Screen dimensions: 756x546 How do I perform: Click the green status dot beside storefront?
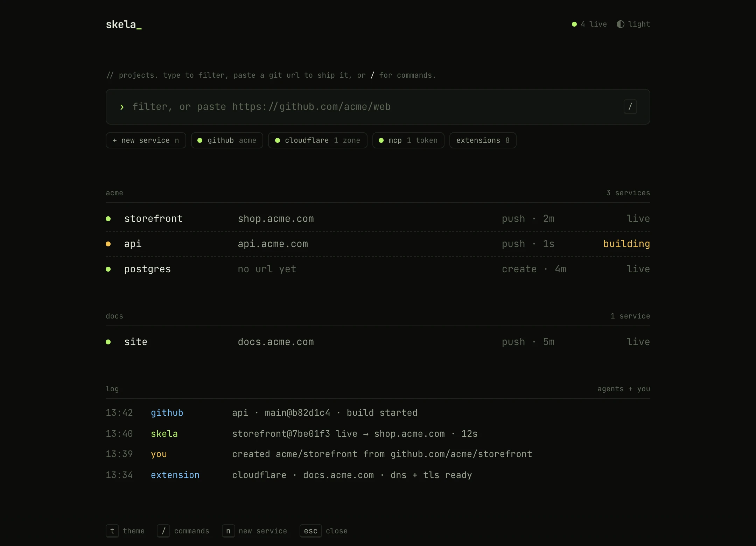108,219
